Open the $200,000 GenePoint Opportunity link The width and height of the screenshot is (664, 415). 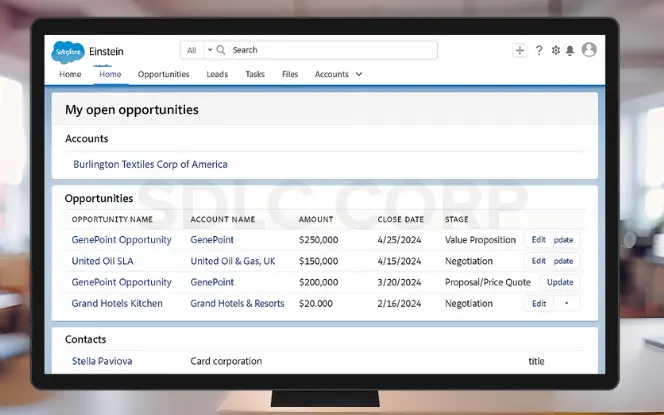[x=122, y=282]
